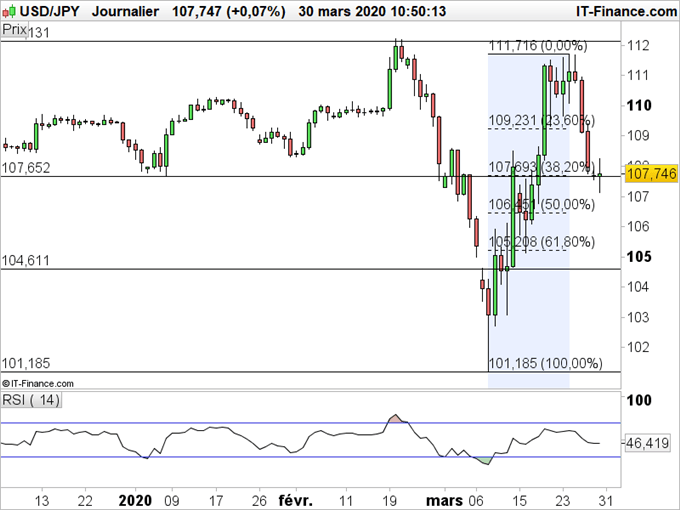Click the 112 price axis label
This screenshot has width=680, height=510.
pos(638,45)
